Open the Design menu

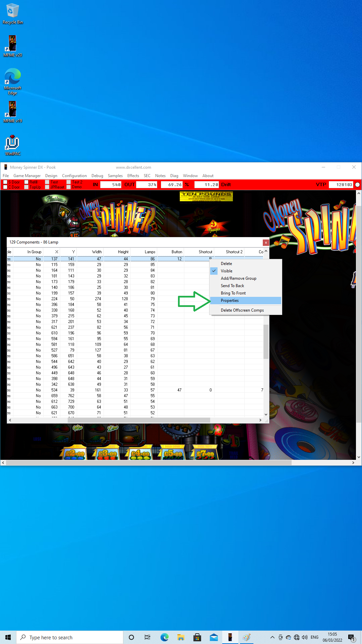pos(51,176)
